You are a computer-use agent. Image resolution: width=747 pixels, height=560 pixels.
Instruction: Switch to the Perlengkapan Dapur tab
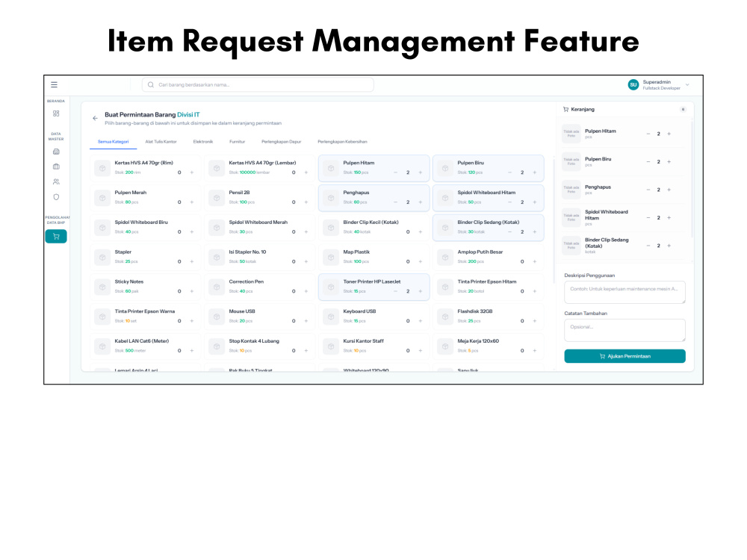pyautogui.click(x=281, y=142)
